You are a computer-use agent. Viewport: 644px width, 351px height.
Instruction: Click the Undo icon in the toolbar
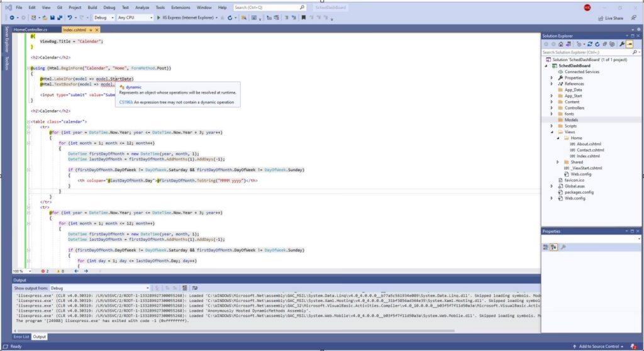pos(69,18)
